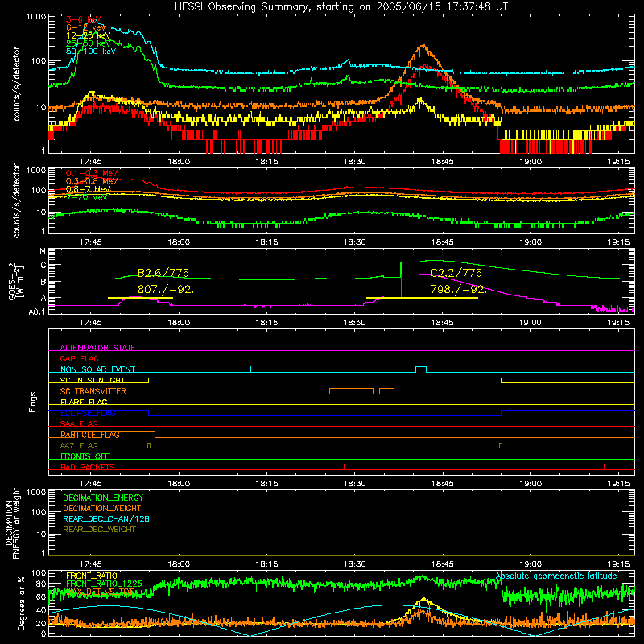Viewport: 644px width, 644px height.
Task: Click the FRONT_RATIO_1225 legend label
Action: [104, 584]
